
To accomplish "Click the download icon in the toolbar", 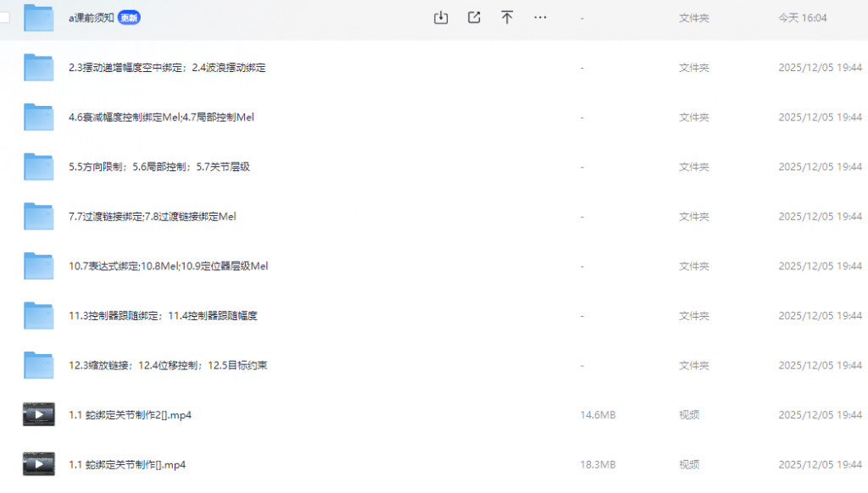I will click(x=441, y=17).
